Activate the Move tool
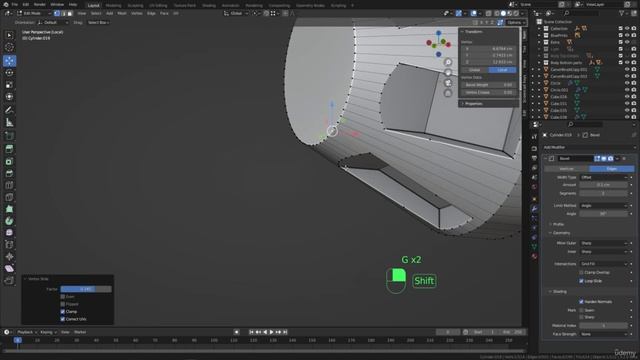Viewport: 640px width, 360px height. [x=9, y=60]
